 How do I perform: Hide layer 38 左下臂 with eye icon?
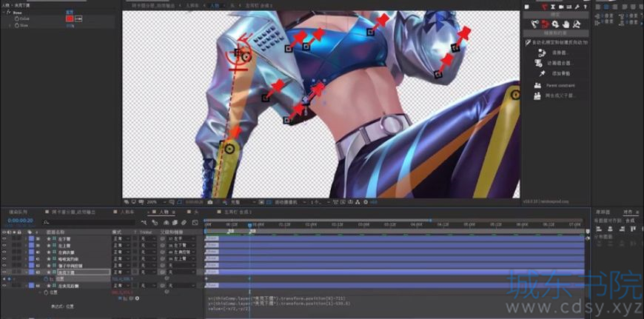click(x=4, y=238)
